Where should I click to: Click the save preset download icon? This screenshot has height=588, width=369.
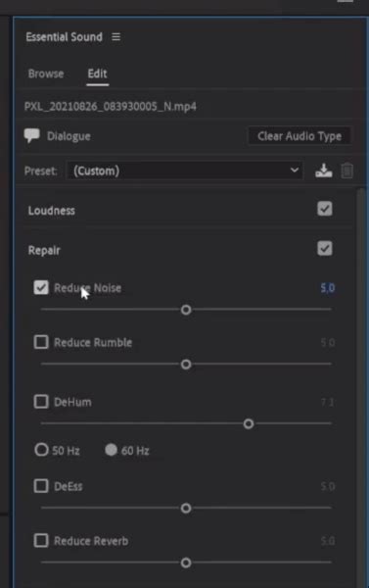[x=324, y=171]
